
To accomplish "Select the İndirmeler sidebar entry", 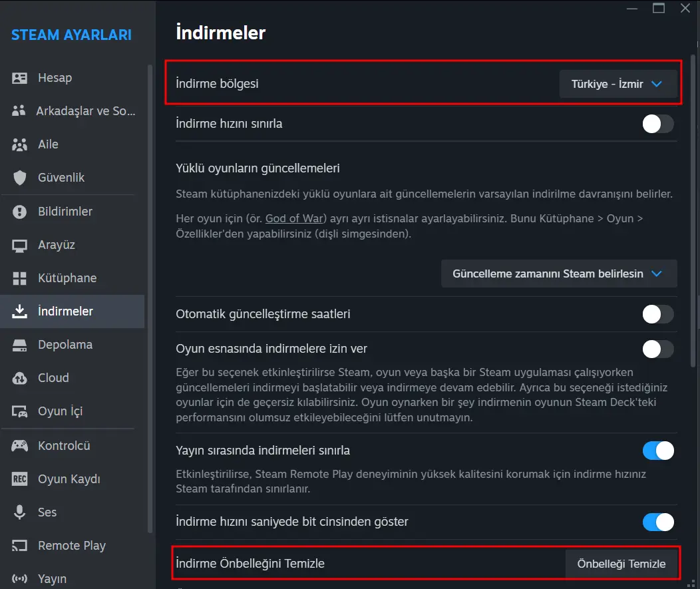I will (73, 311).
